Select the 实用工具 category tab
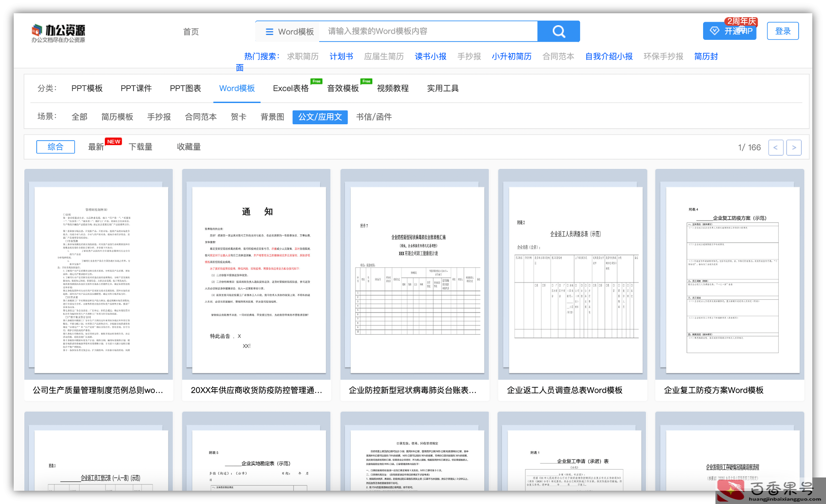 coord(443,88)
